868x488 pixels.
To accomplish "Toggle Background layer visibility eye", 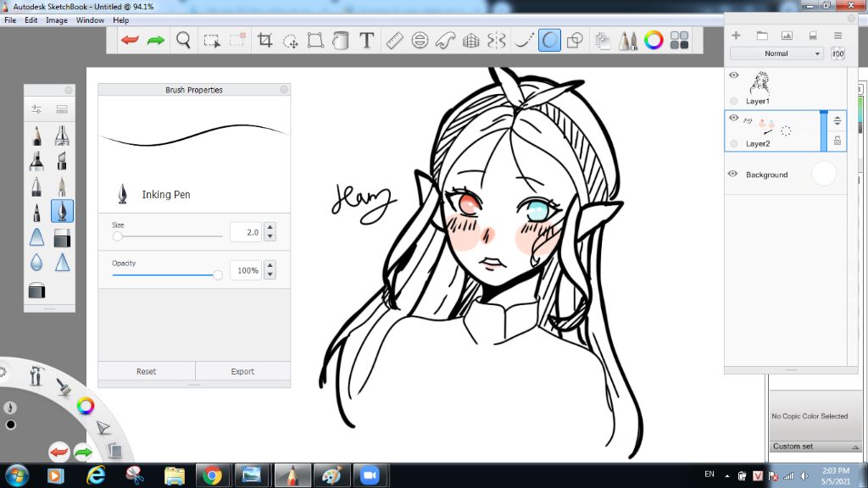I will pos(733,174).
